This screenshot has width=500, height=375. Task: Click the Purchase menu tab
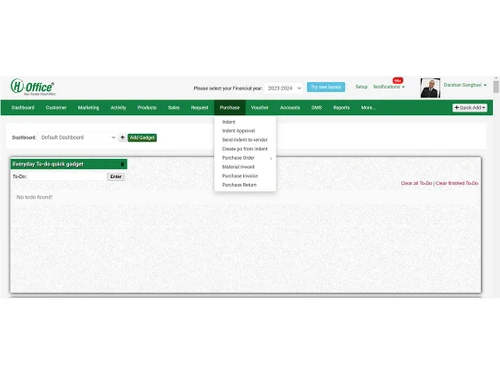230,108
